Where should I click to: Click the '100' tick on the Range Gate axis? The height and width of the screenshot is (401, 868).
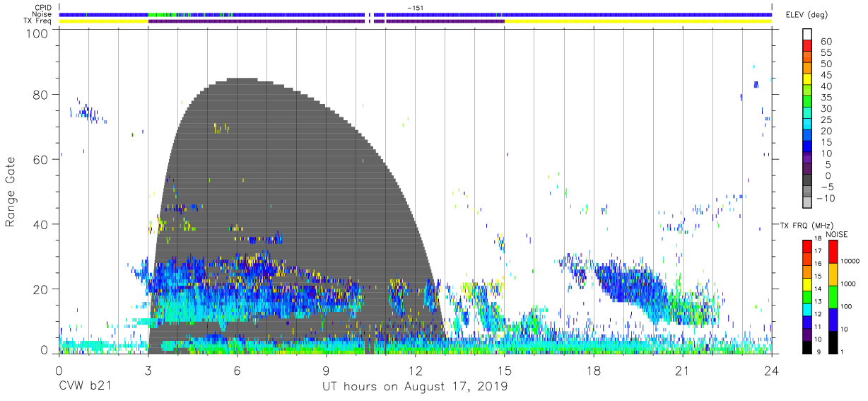pos(36,33)
